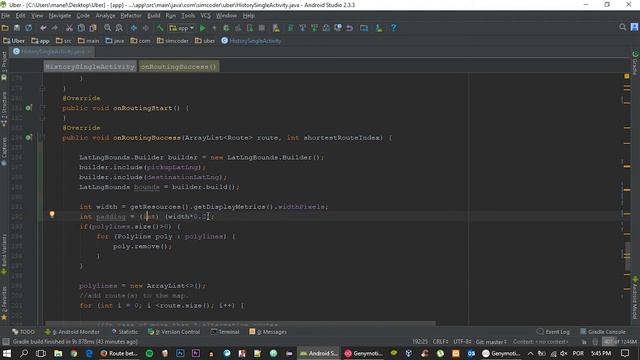Click the Search Everywhere magnifier at top right
640x360 pixels.
tap(622, 27)
